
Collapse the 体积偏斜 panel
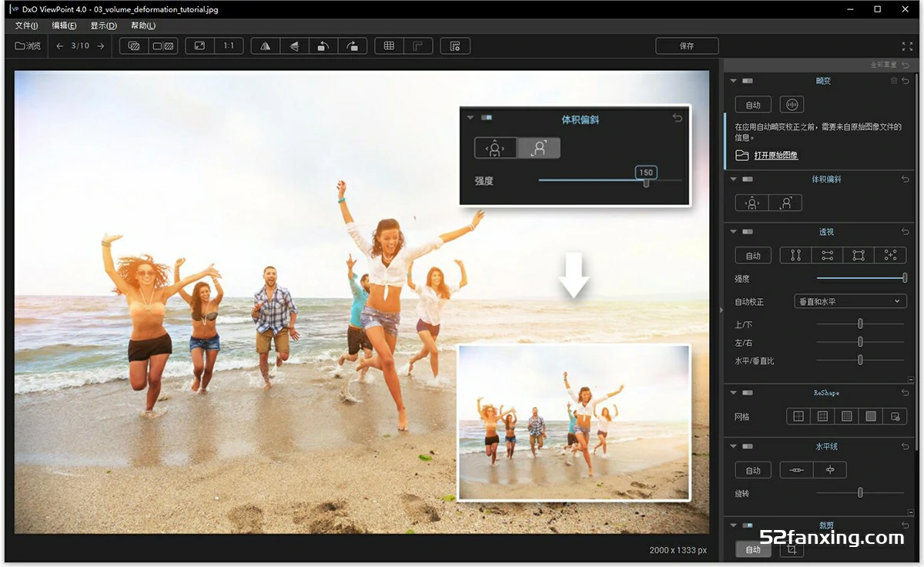coord(733,179)
